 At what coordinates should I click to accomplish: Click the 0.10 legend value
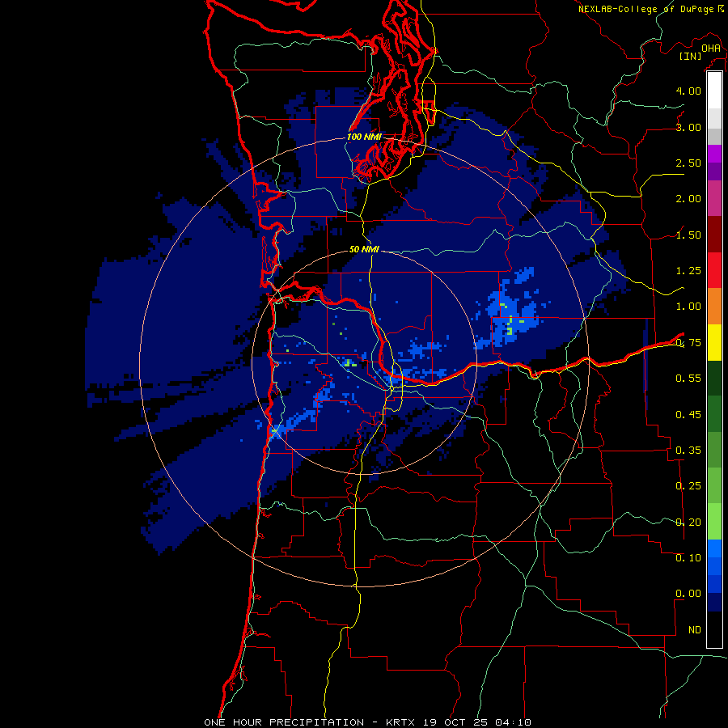point(688,558)
